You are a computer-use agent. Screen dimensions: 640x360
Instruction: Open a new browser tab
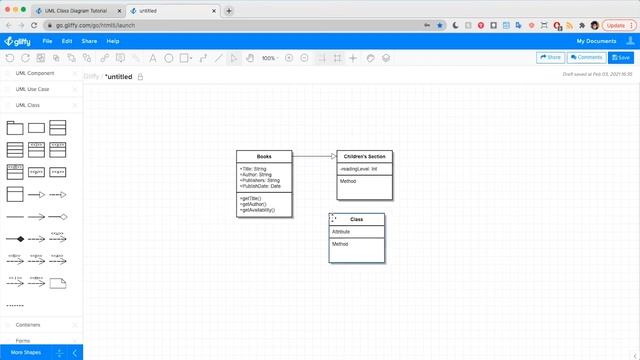coord(229,11)
